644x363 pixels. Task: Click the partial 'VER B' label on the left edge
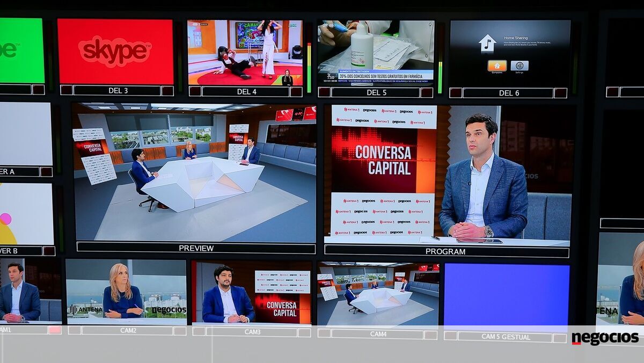[21, 251]
